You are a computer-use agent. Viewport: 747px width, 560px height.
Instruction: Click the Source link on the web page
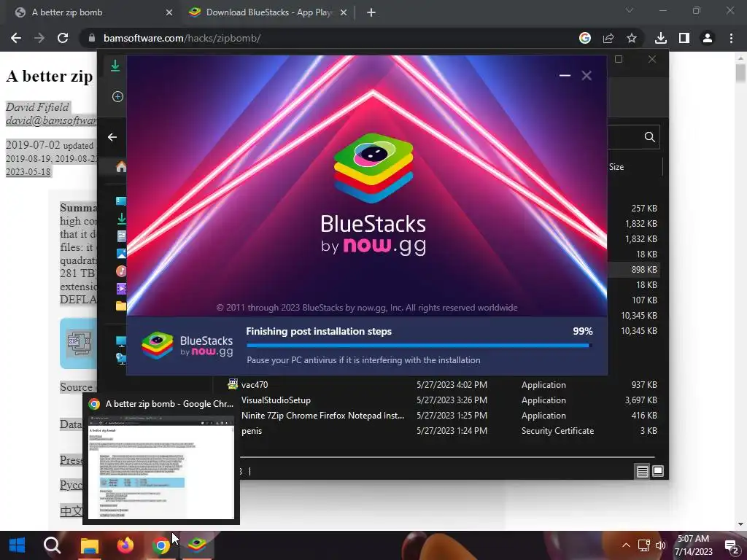point(76,387)
